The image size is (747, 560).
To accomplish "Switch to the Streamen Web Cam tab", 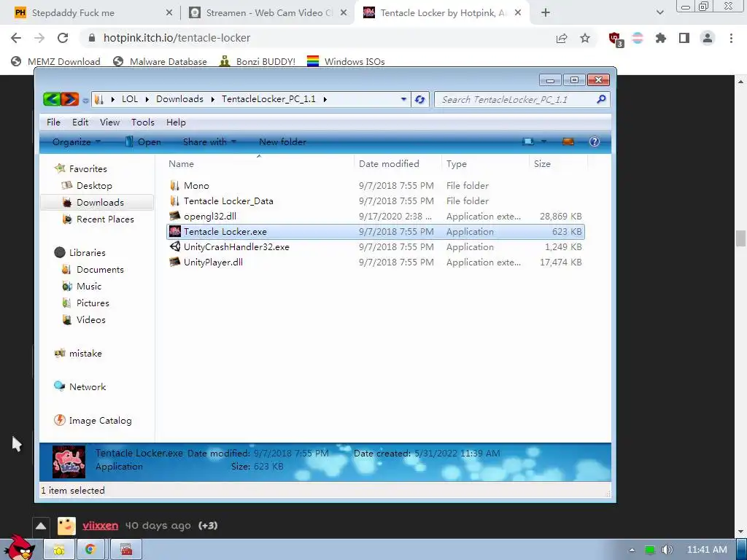I will click(269, 13).
